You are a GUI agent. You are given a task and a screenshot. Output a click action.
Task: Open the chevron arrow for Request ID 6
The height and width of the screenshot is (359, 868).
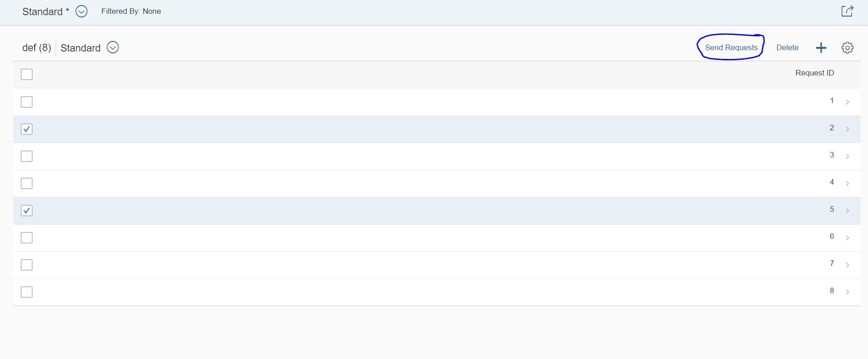point(848,237)
